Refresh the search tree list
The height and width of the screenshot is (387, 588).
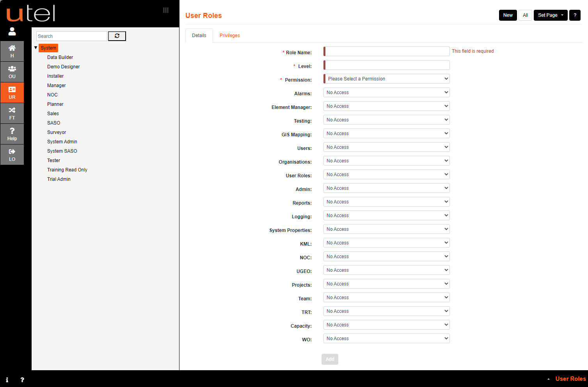(117, 36)
